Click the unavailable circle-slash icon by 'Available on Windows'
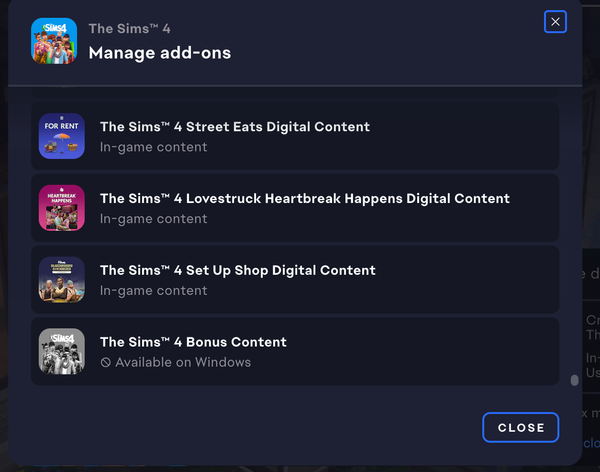This screenshot has width=600, height=472. (105, 362)
